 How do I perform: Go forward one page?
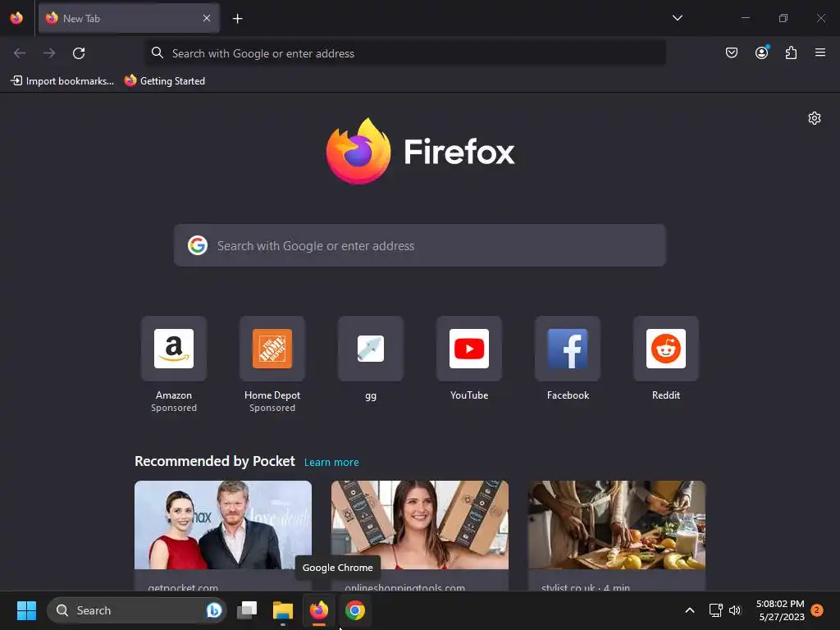(49, 53)
